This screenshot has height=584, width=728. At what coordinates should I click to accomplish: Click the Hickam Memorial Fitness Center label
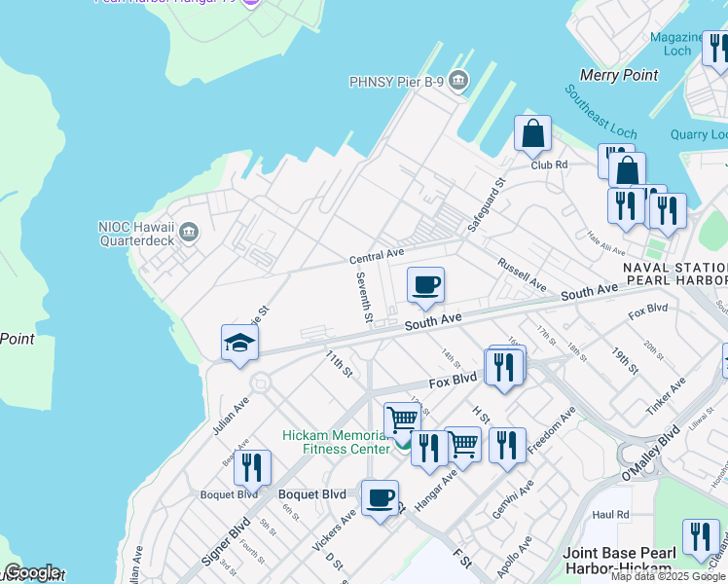[336, 443]
